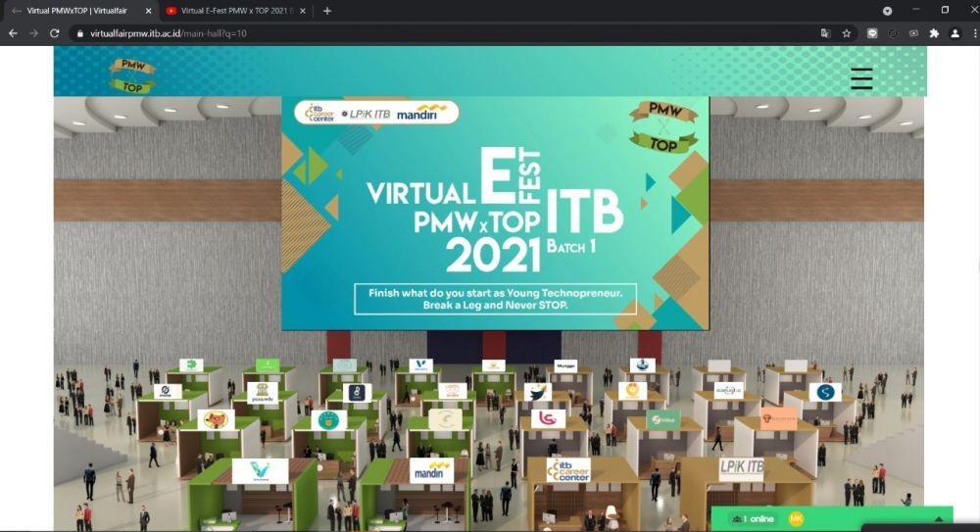
Task: Open the Chrome profile avatar
Action: (955, 33)
